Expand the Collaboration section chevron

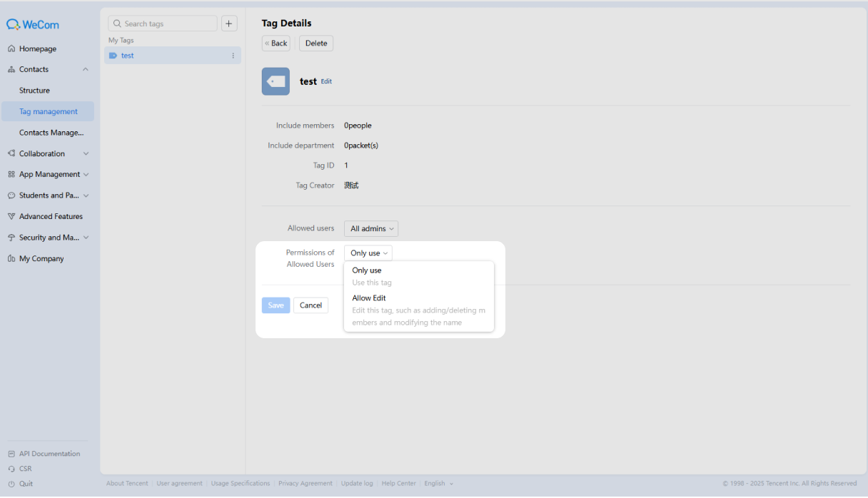tap(86, 154)
